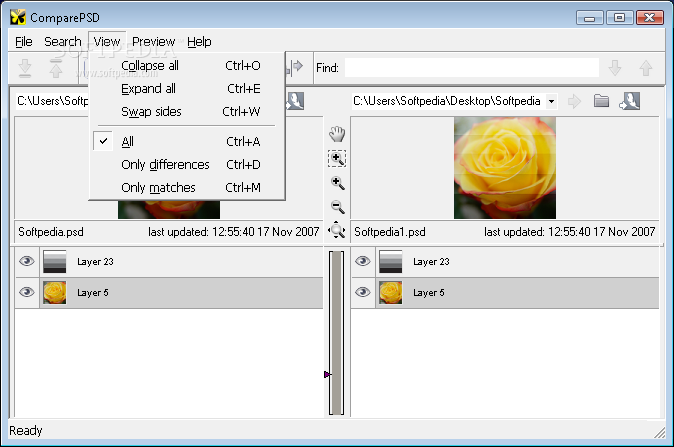The width and height of the screenshot is (674, 447).
Task: Click the Softpedia1.psd file name label
Action: (x=390, y=232)
